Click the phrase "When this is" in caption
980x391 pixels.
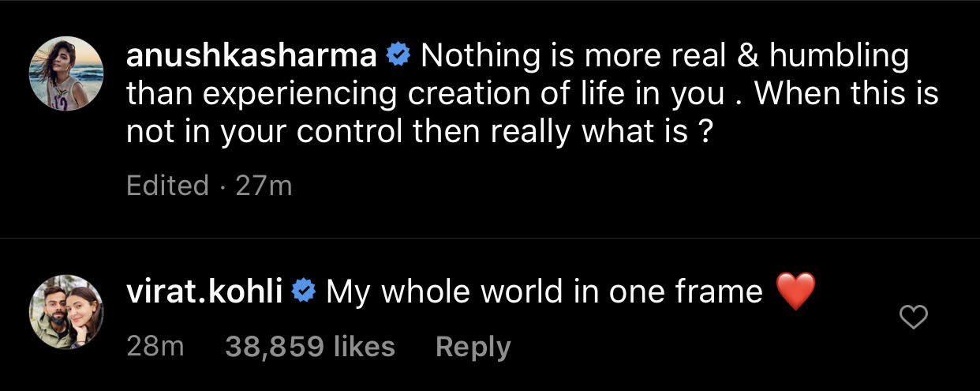(x=846, y=95)
